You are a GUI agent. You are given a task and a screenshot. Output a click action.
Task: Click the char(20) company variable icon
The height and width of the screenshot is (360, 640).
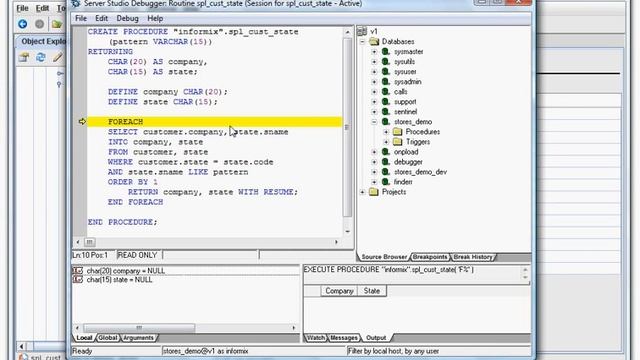[x=78, y=271]
